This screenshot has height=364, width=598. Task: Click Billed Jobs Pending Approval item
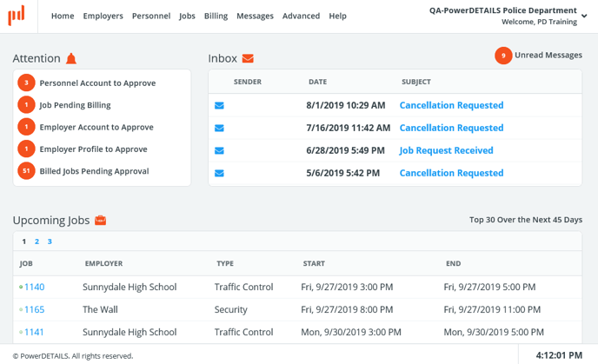pyautogui.click(x=94, y=171)
